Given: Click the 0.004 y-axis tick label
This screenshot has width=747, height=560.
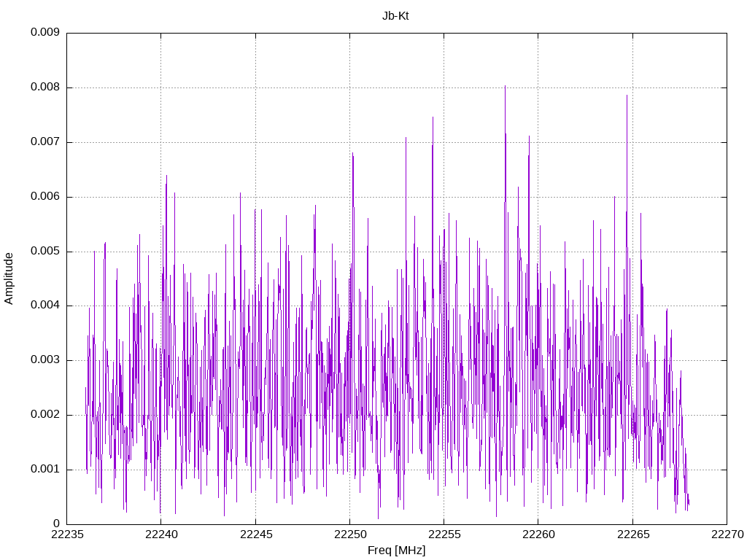Looking at the screenshot, I should [45, 306].
